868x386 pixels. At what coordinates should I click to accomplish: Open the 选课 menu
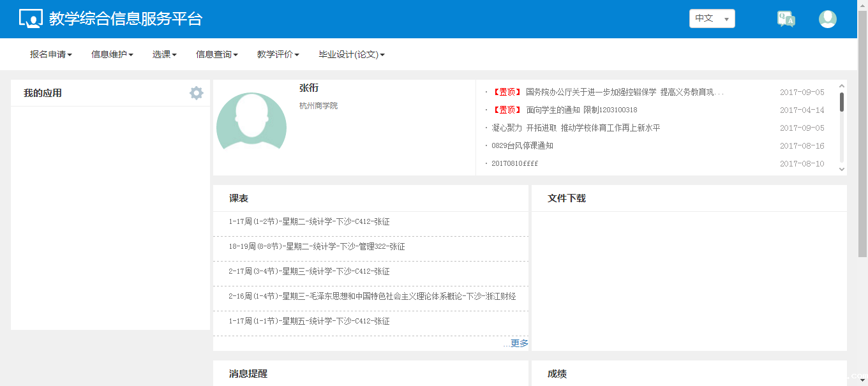pos(165,55)
